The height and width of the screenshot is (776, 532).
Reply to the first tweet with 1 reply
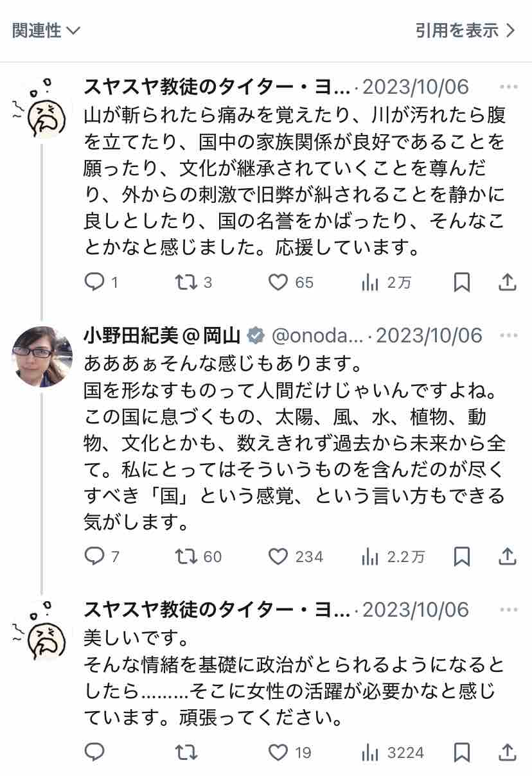94,282
